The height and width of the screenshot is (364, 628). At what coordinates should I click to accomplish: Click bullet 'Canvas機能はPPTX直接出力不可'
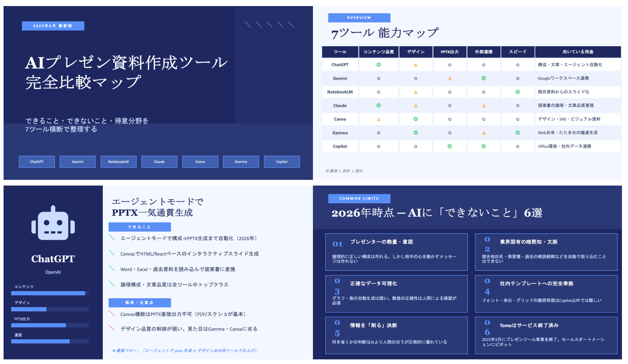click(183, 314)
